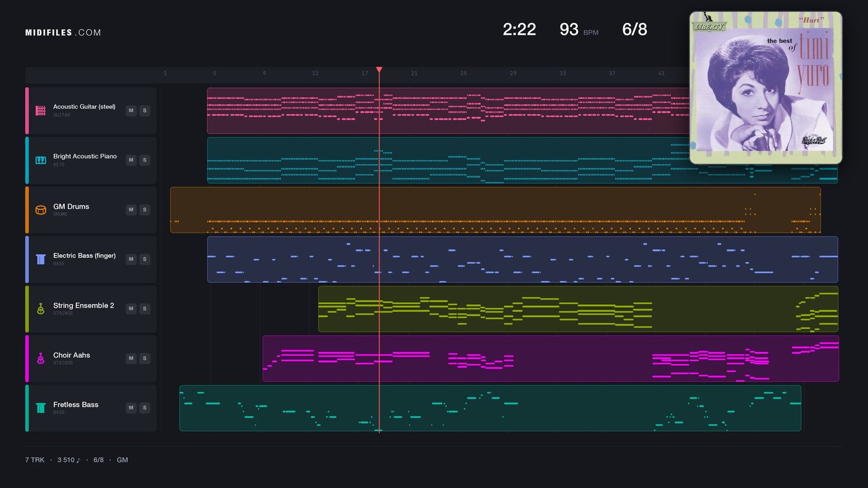
Task: Select the orange GM Drums clip
Action: pyautogui.click(x=495, y=210)
